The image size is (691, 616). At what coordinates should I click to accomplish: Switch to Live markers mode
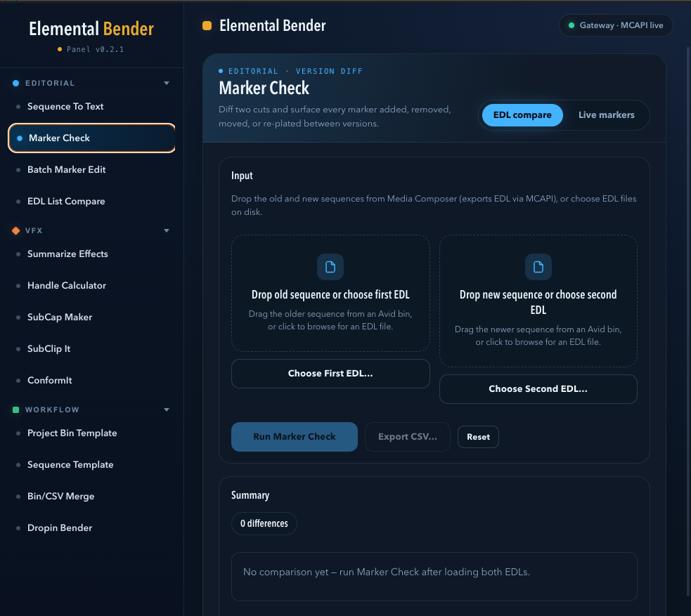click(606, 115)
